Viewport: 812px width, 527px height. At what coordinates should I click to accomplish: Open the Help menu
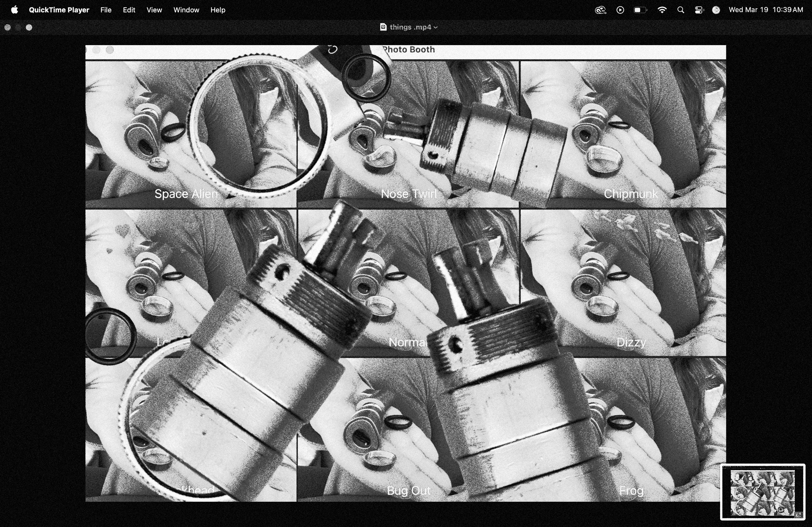(218, 10)
